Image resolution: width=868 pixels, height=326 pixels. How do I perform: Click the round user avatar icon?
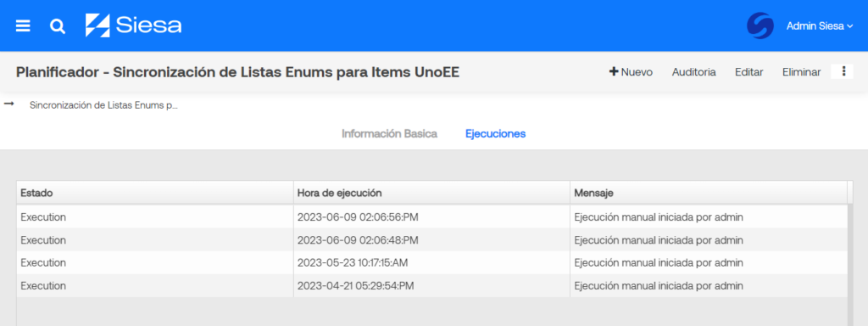(x=760, y=25)
